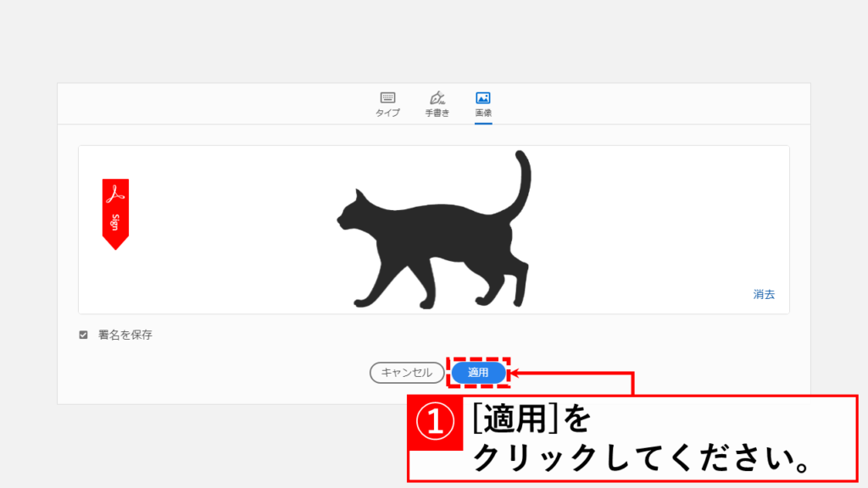Select the タイプ keyboard signature tab
Viewport: 868px width, 488px height.
(x=387, y=104)
